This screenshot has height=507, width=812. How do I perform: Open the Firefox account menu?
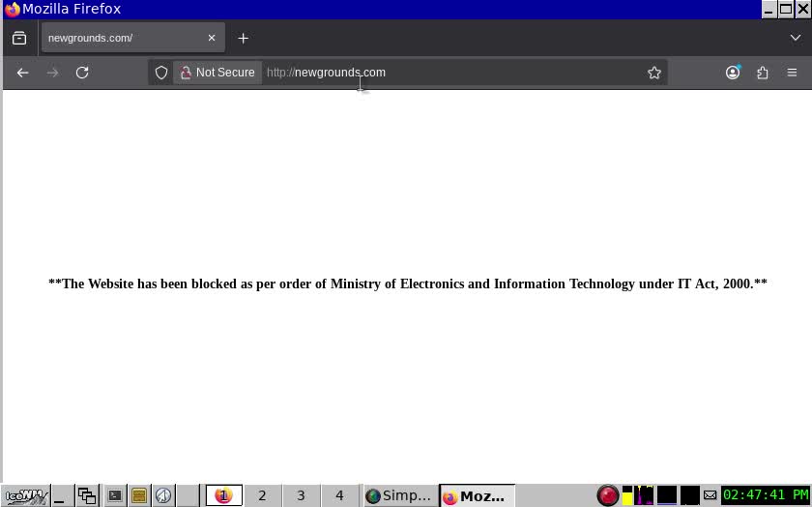click(733, 73)
